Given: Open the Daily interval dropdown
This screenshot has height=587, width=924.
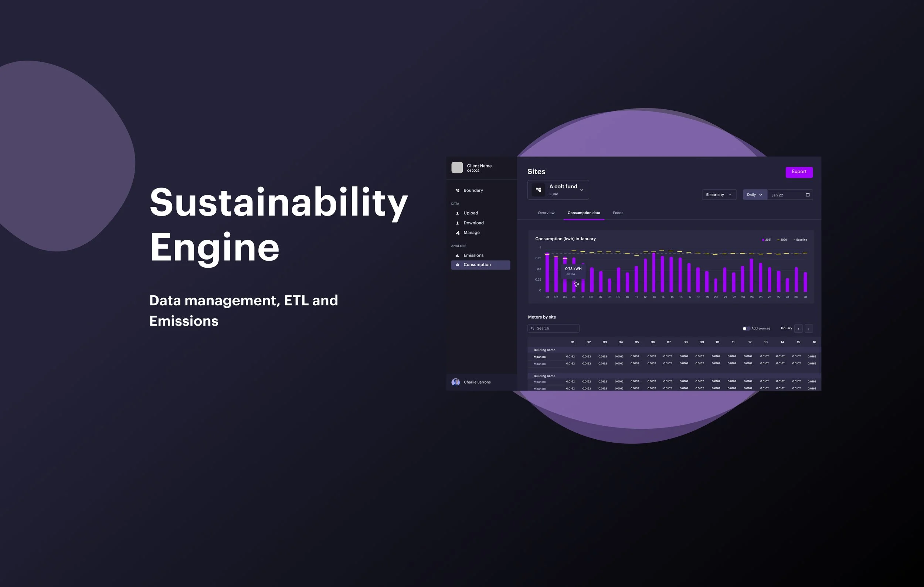Looking at the screenshot, I should (754, 195).
